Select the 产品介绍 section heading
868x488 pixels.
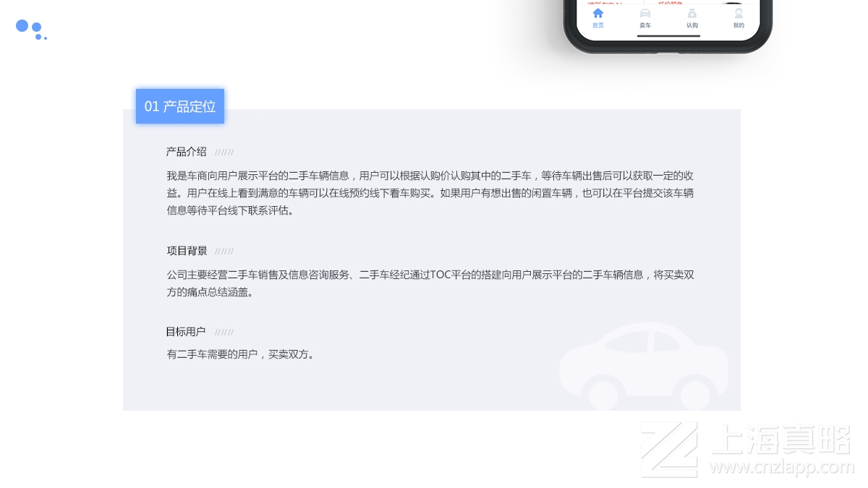(185, 152)
